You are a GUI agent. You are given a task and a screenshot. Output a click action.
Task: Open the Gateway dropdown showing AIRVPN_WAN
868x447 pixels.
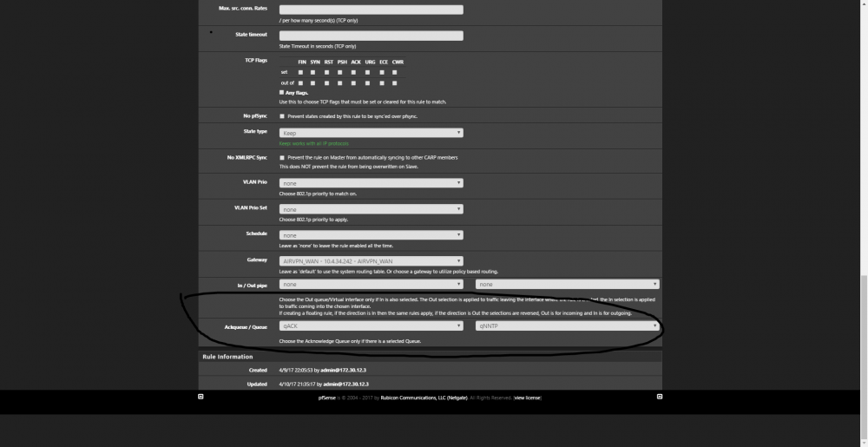pyautogui.click(x=371, y=261)
